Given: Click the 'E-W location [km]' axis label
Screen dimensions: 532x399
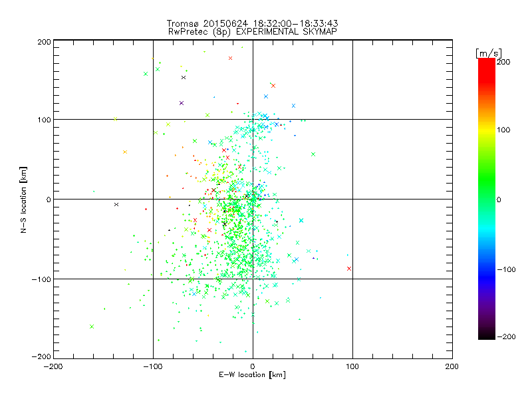Looking at the screenshot, I should [252, 375].
